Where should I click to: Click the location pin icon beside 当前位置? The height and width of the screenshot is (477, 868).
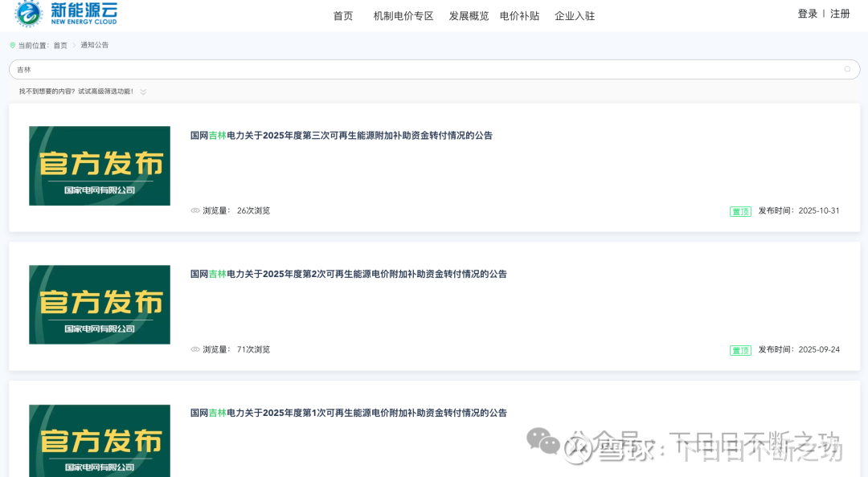(x=13, y=46)
